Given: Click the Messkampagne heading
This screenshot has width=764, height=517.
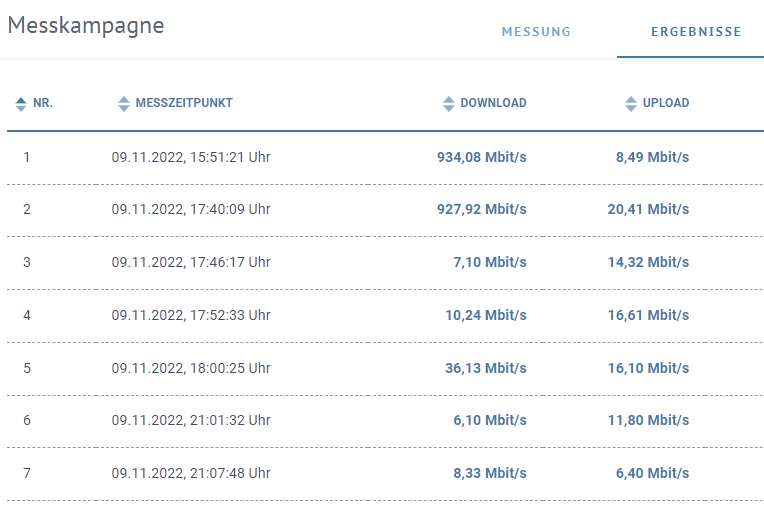Looking at the screenshot, I should (86, 26).
